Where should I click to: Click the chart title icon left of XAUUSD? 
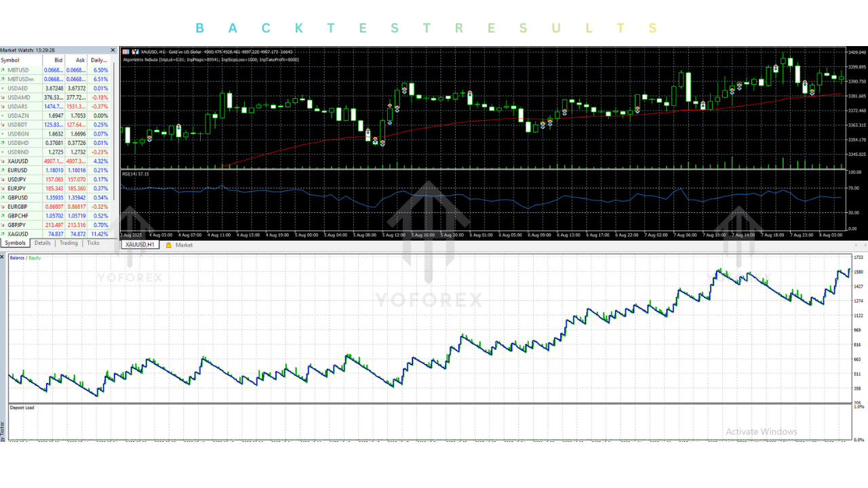tap(135, 52)
